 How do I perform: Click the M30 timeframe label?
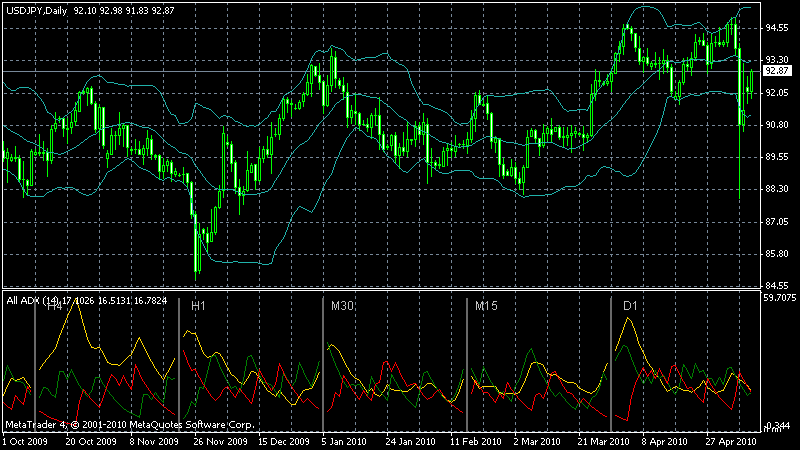[x=342, y=306]
